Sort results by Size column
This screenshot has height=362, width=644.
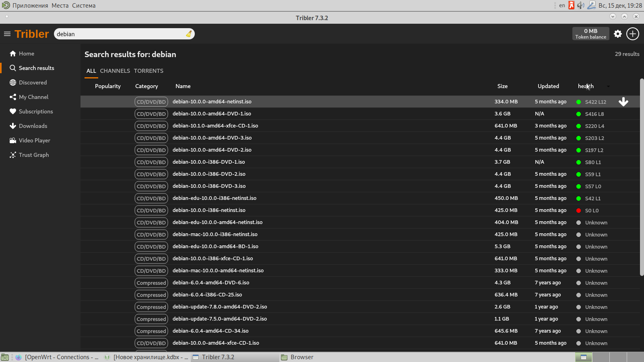point(502,86)
